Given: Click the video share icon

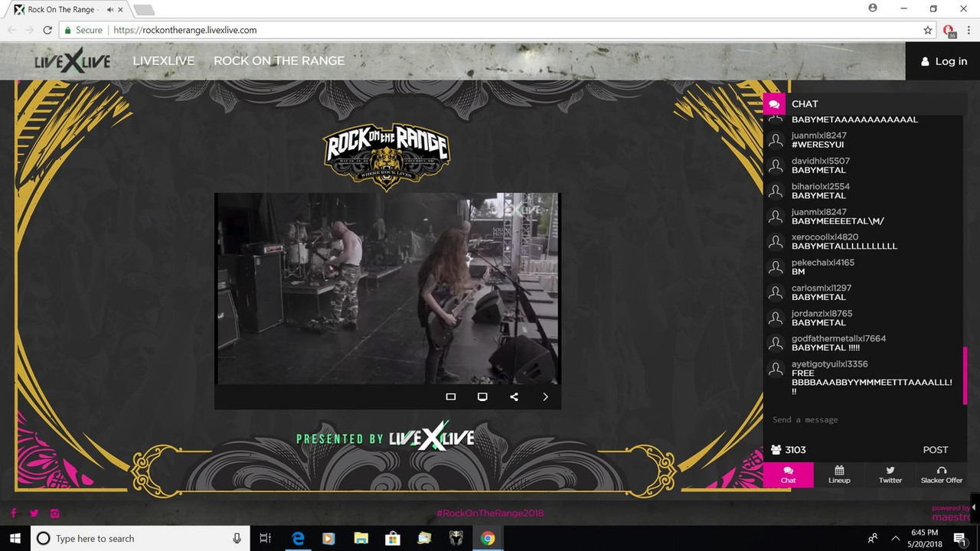Looking at the screenshot, I should pyautogui.click(x=514, y=397).
